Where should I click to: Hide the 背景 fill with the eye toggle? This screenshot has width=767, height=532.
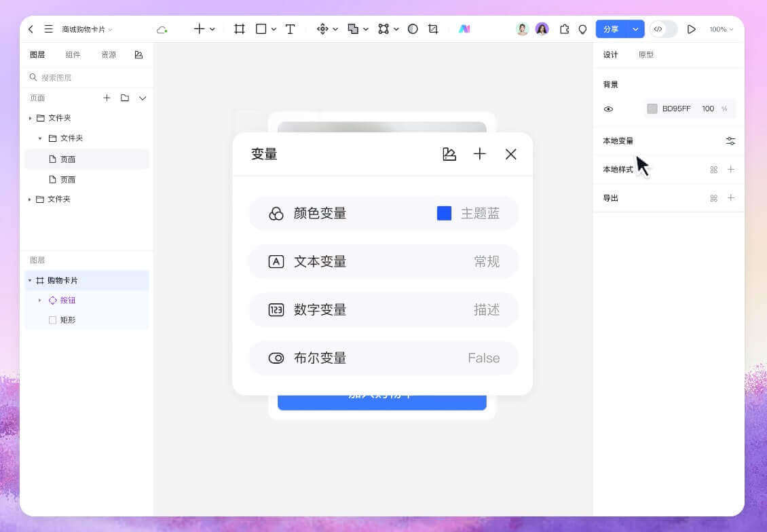tap(608, 109)
